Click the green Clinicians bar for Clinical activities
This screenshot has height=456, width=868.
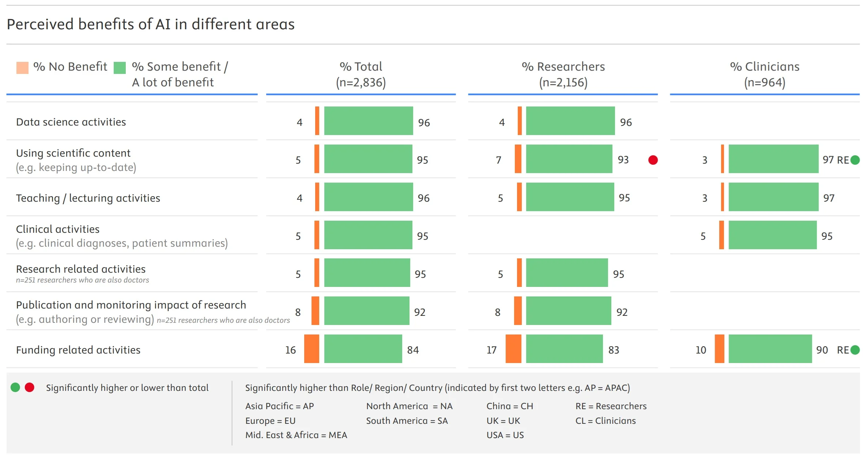coord(773,235)
